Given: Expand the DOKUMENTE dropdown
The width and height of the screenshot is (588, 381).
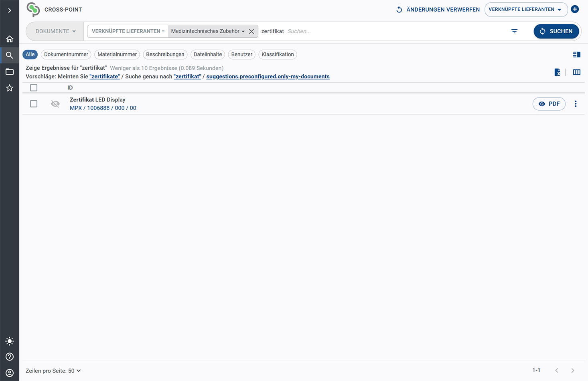Looking at the screenshot, I should click(x=55, y=31).
